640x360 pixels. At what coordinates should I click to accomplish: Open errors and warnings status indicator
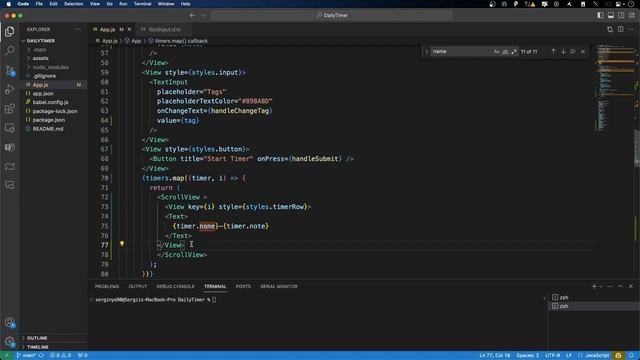point(60,356)
